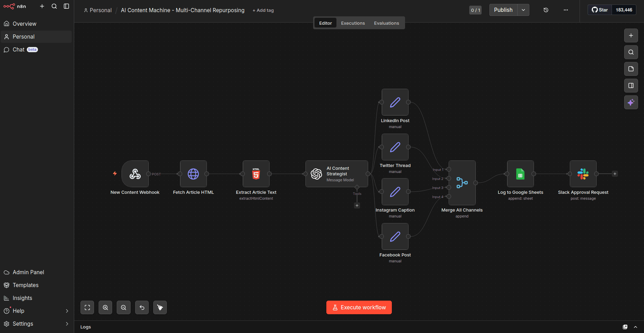The width and height of the screenshot is (644, 333).
Task: Open the AI Assistant with the sparkle icon
Action: (630, 102)
